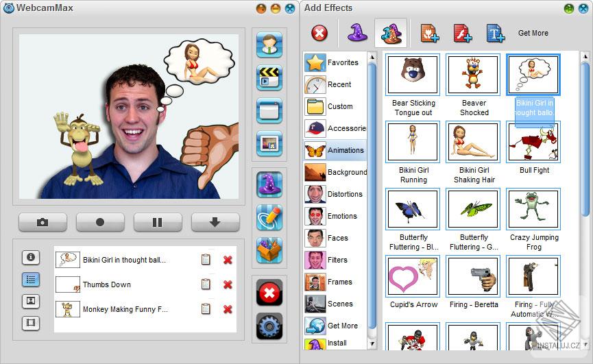Select the Bikini Girl Shaking Hair effect
The width and height of the screenshot is (593, 364).
[x=473, y=142]
